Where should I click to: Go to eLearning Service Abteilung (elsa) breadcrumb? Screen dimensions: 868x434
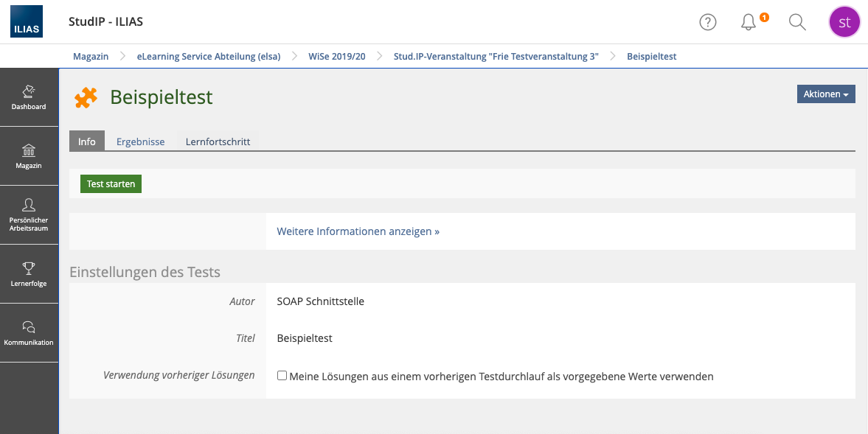click(x=209, y=56)
